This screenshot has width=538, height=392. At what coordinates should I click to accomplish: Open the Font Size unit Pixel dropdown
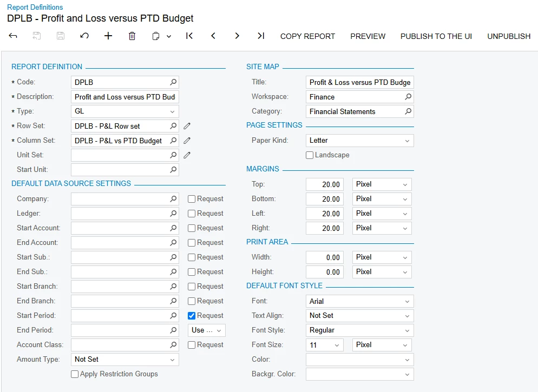pyautogui.click(x=382, y=345)
